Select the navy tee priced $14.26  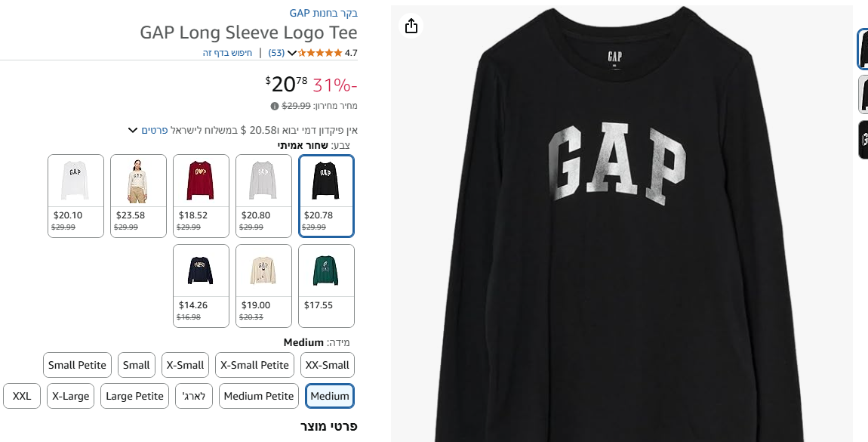(x=201, y=286)
